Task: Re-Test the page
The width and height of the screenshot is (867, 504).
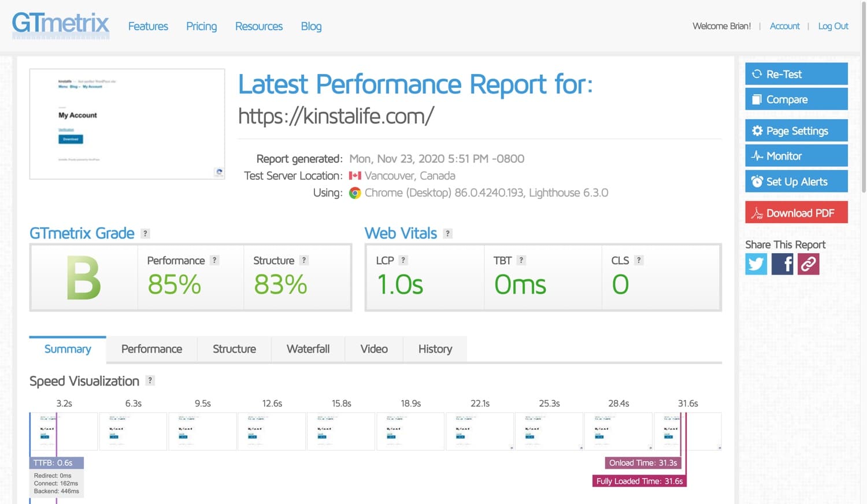Action: [796, 74]
